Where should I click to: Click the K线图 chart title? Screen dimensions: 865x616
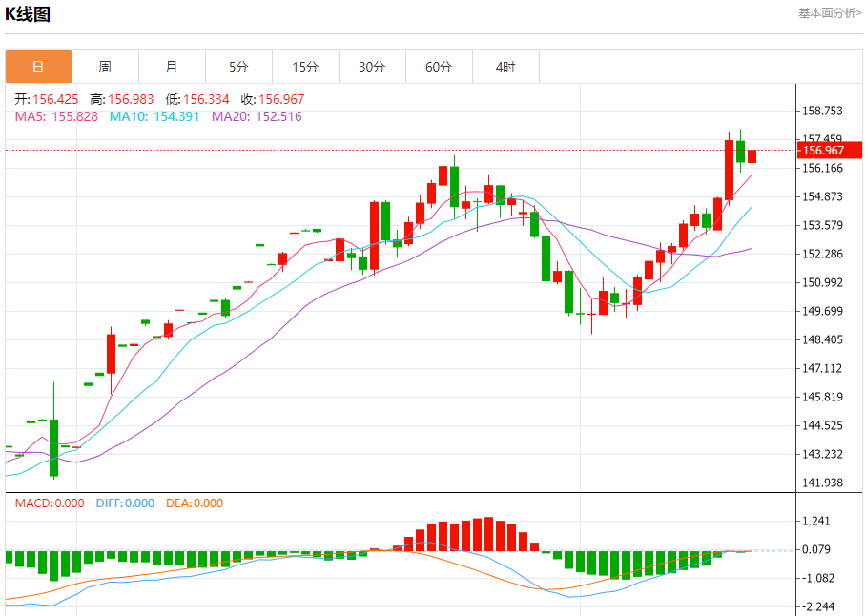[x=28, y=14]
